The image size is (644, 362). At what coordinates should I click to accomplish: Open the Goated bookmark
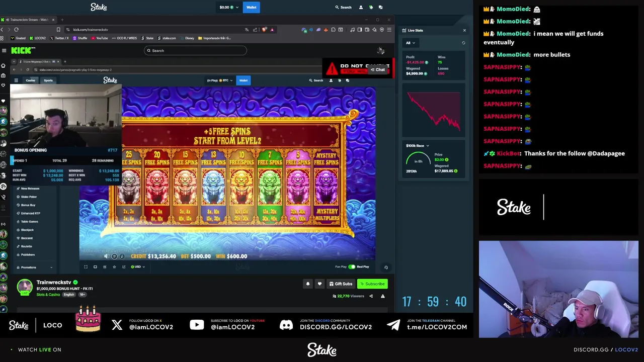point(19,38)
